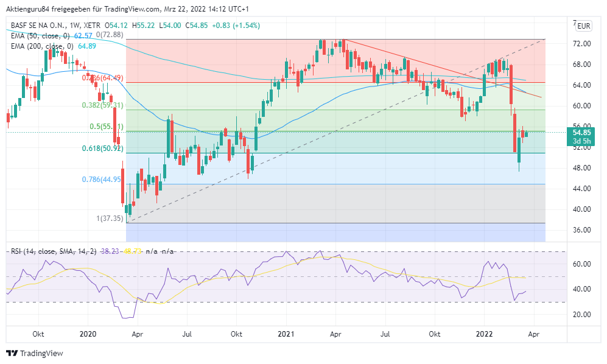The image size is (607, 364).
Task: Click the Jul label between 2020 and 2021
Action: [x=187, y=334]
